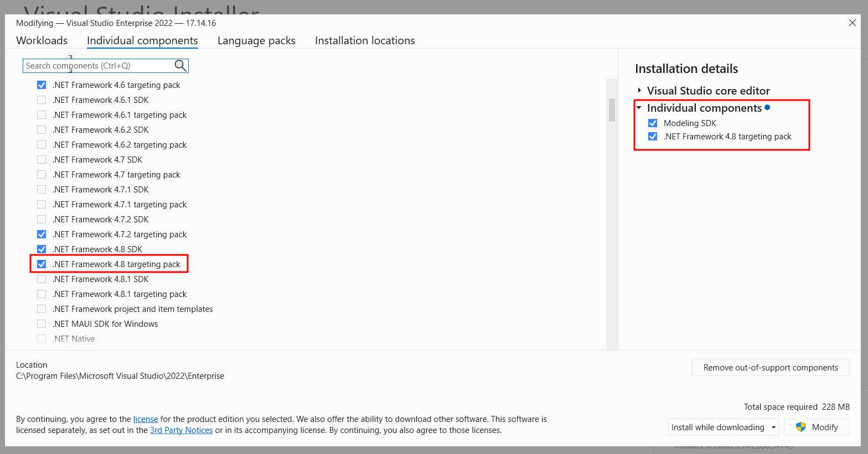
Task: Uncheck .NET Framework 4.6 targeting pack
Action: coord(42,85)
